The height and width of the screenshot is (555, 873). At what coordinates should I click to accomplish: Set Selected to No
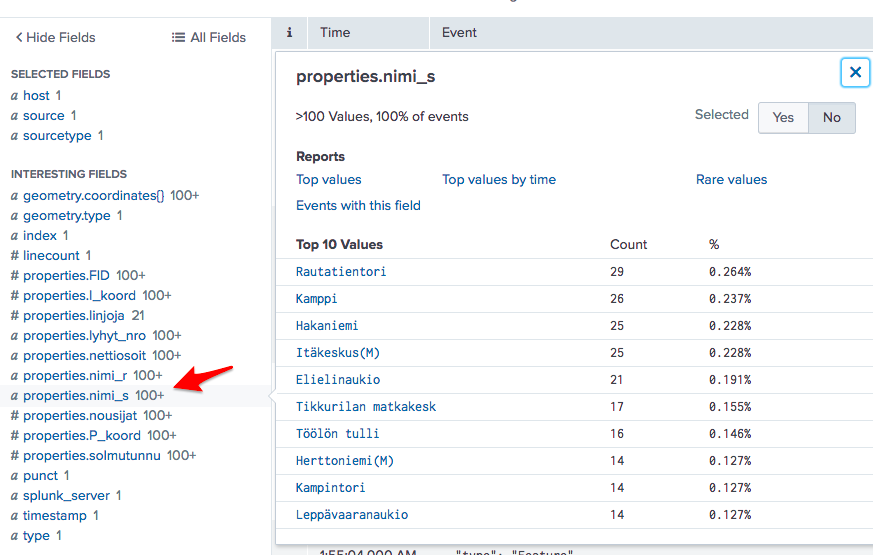click(832, 117)
